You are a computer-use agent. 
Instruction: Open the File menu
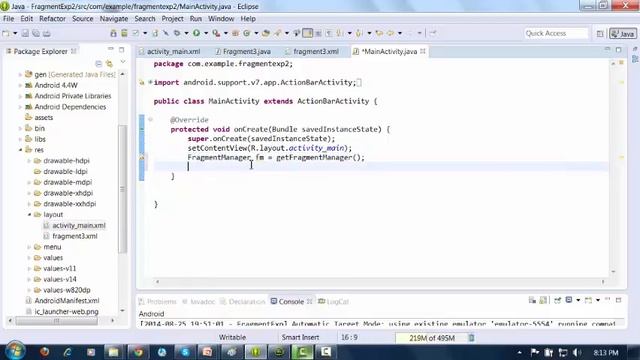[9, 19]
